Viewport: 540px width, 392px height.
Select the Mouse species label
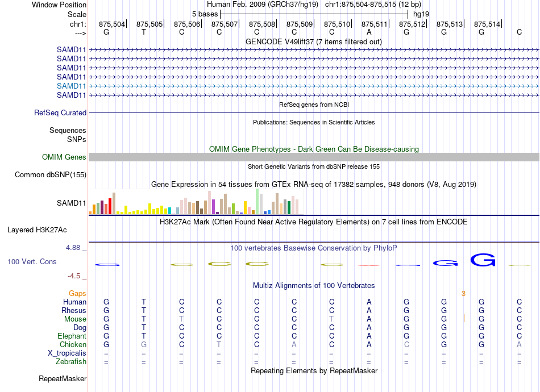(75, 319)
